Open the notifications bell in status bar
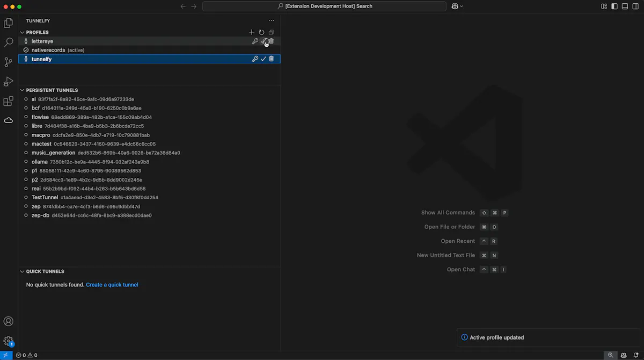This screenshot has width=644, height=360. [x=635, y=355]
